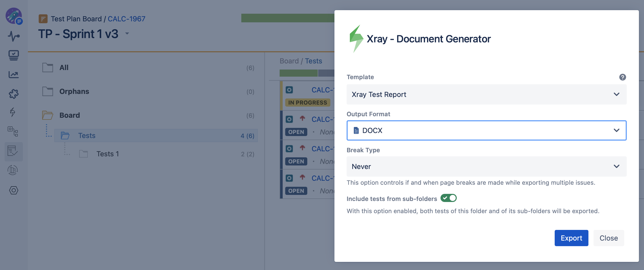Image resolution: width=644 pixels, height=270 pixels.
Task: Click the All folder icon
Action: 48,68
